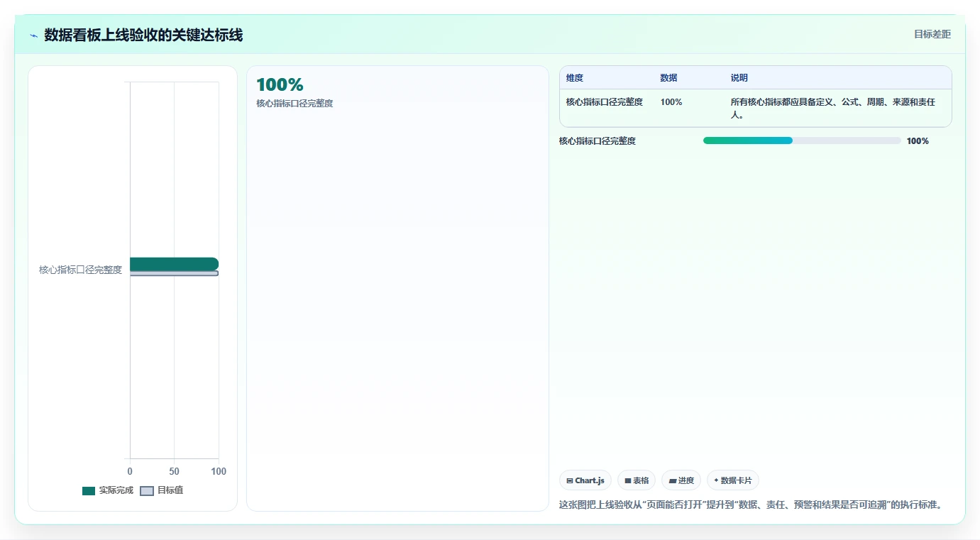The width and height of the screenshot is (980, 540).
Task: Click the 核心指标口径完整度 table row cell
Action: (605, 102)
